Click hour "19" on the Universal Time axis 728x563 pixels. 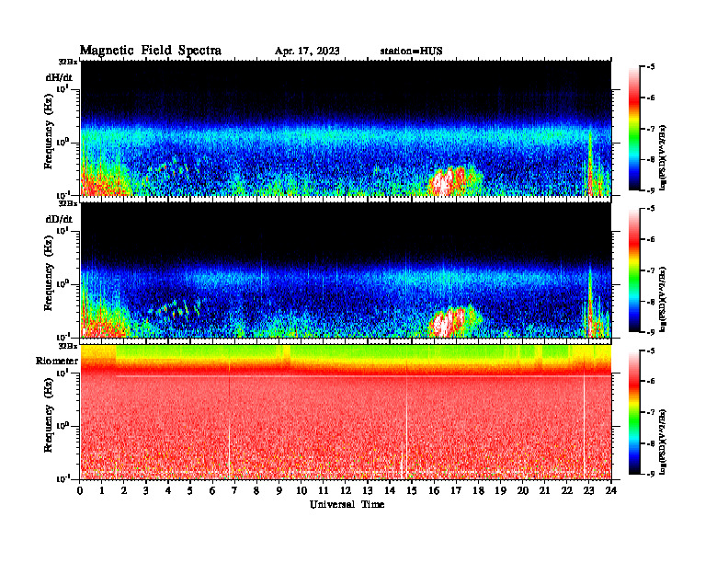pyautogui.click(x=500, y=491)
